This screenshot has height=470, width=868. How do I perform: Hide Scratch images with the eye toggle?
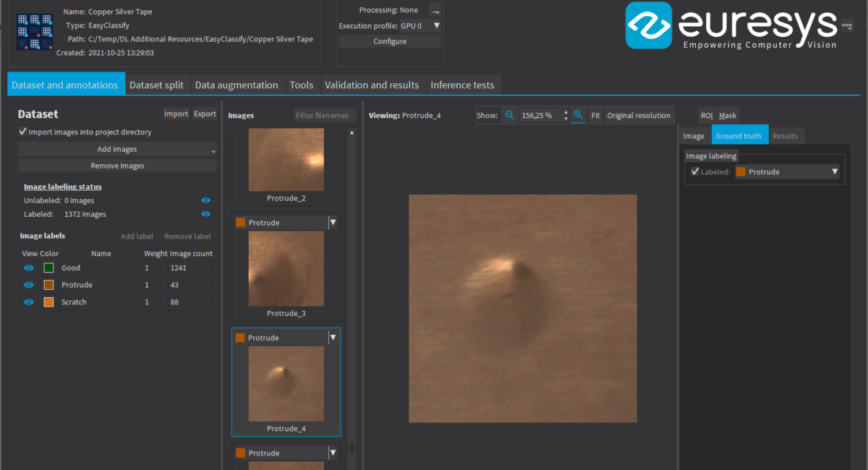click(x=28, y=302)
